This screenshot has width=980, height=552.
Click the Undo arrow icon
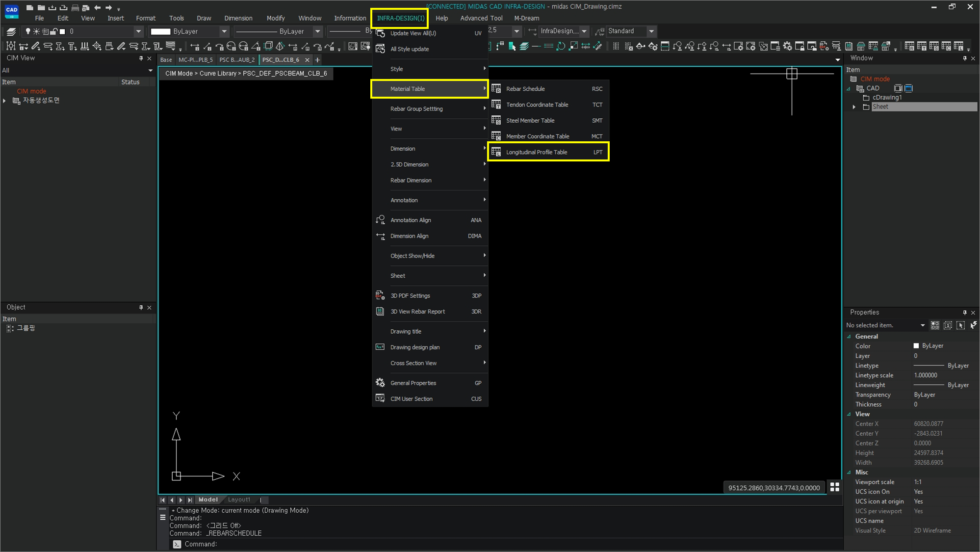tap(97, 7)
